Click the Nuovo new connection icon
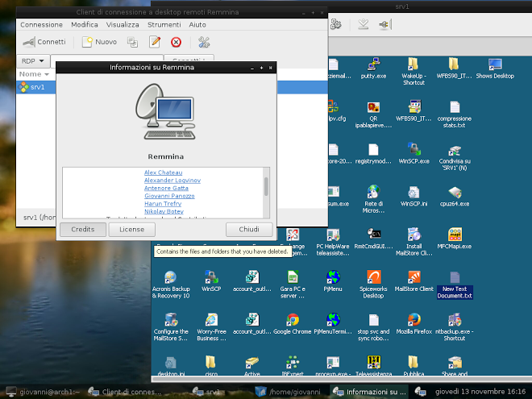This screenshot has height=399, width=532. coord(99,41)
